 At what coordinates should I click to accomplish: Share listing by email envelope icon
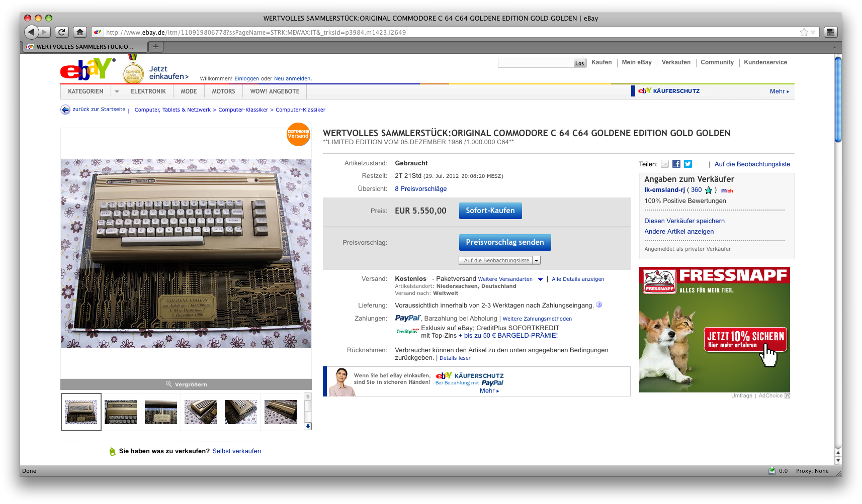[x=665, y=164]
